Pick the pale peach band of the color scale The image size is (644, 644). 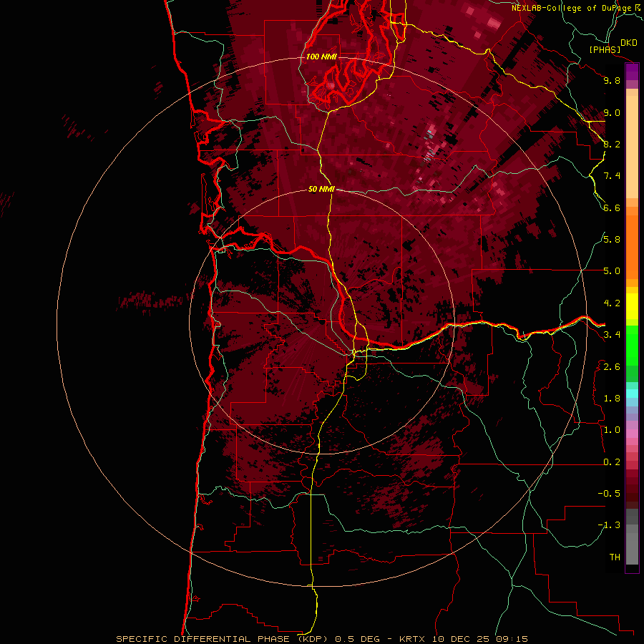tap(632, 148)
